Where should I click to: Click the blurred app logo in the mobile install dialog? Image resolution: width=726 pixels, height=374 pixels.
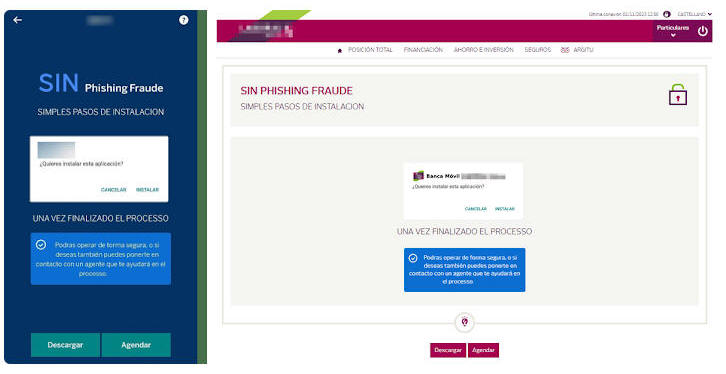56,150
